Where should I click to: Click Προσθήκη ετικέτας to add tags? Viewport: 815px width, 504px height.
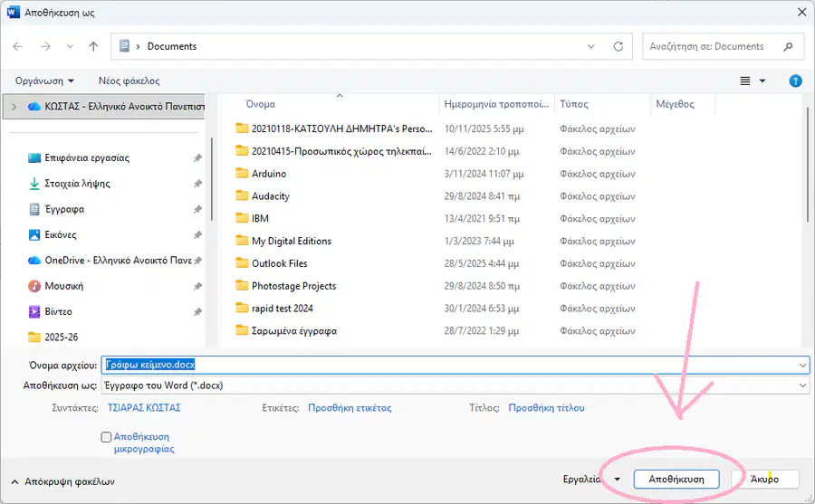coord(350,408)
